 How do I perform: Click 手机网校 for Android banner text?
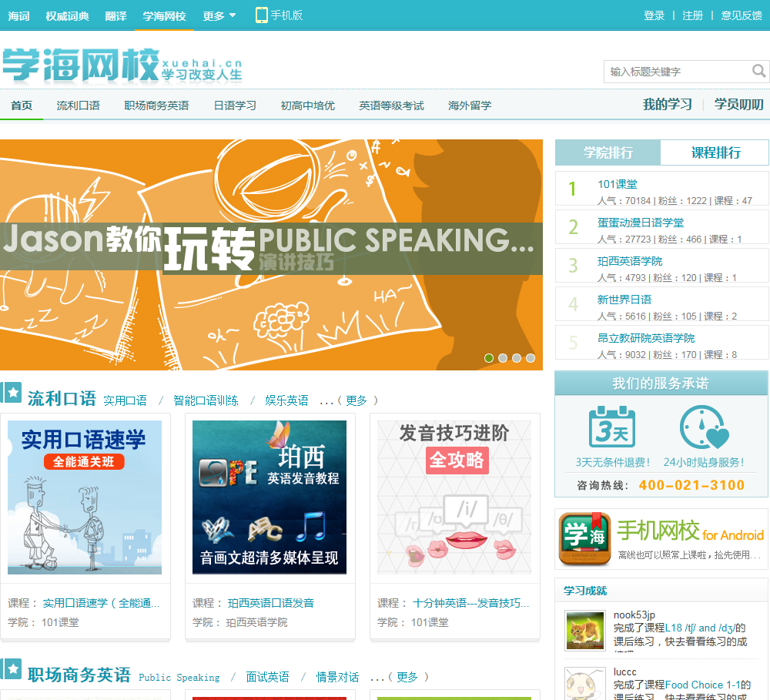click(691, 531)
